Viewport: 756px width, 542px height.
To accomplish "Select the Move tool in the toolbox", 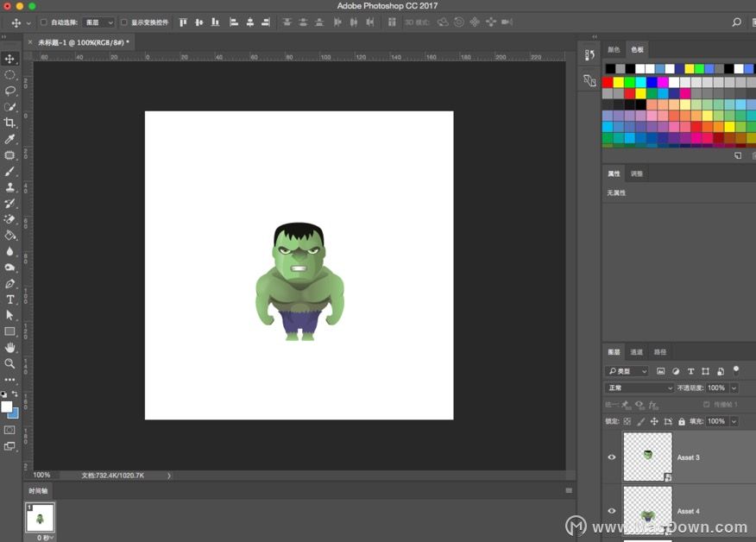I will tap(9, 59).
